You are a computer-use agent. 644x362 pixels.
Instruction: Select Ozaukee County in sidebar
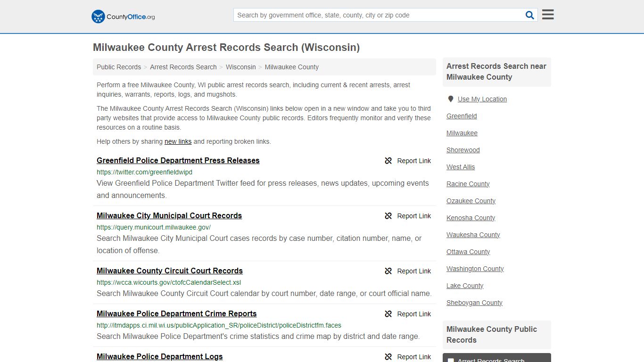coord(471,201)
